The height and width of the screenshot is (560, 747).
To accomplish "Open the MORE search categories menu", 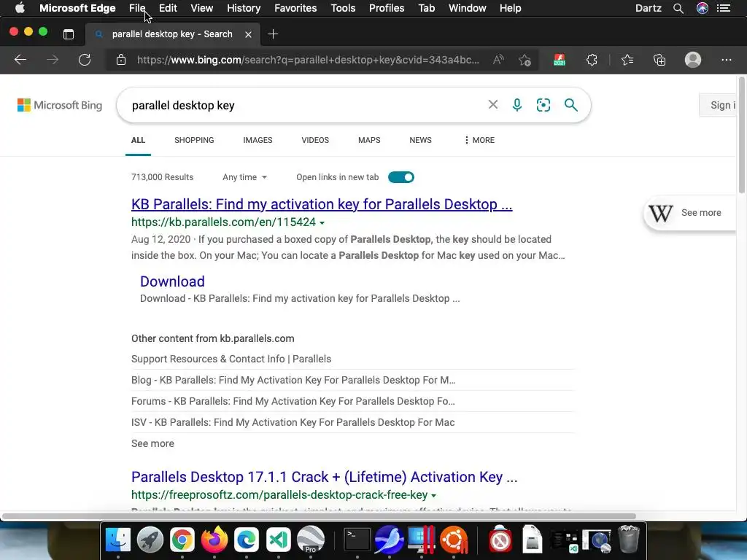I will [x=480, y=140].
